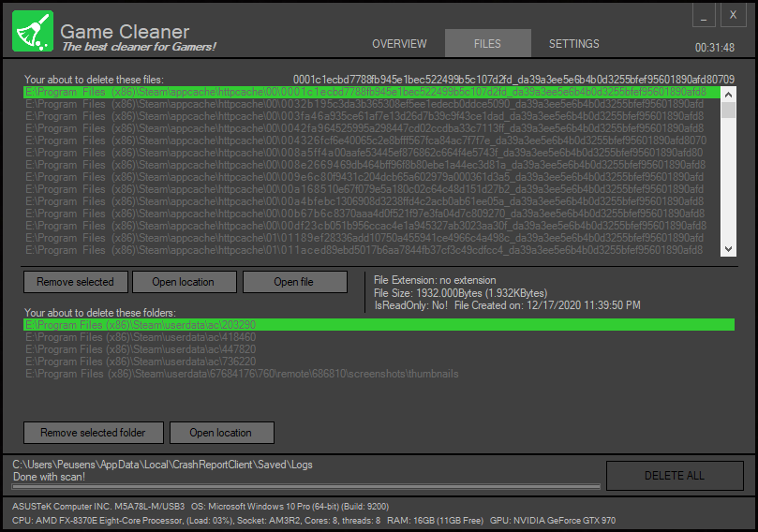Click Remove selected folder button
Image resolution: width=758 pixels, height=532 pixels.
click(x=94, y=433)
